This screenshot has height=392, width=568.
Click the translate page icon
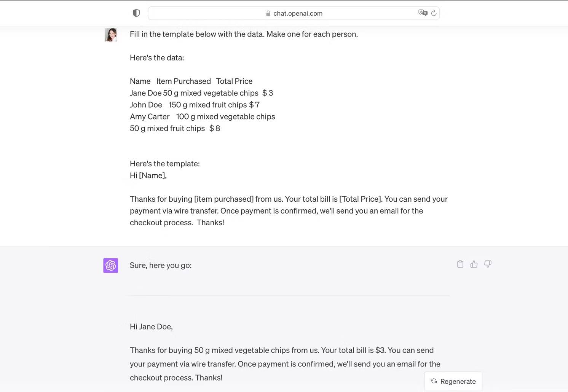pyautogui.click(x=423, y=13)
